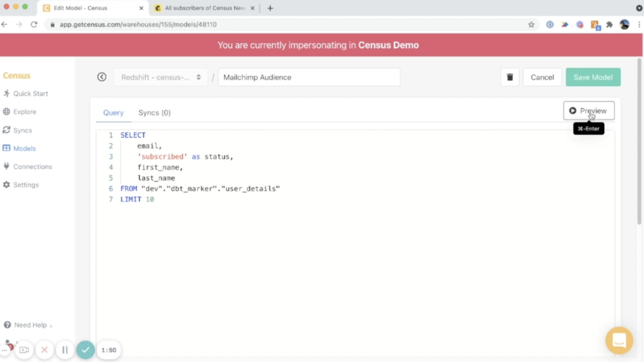
Task: Click email, on line 2
Action: click(x=150, y=146)
